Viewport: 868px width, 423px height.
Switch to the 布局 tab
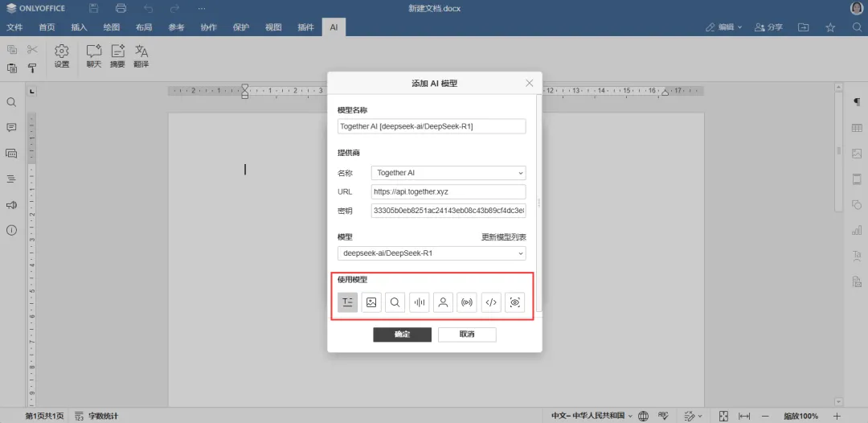click(144, 27)
